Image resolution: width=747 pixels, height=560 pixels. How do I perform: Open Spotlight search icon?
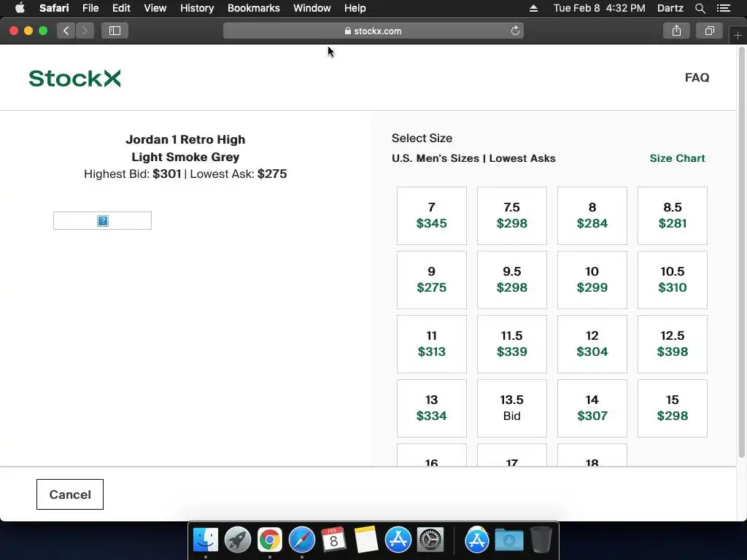tap(700, 8)
